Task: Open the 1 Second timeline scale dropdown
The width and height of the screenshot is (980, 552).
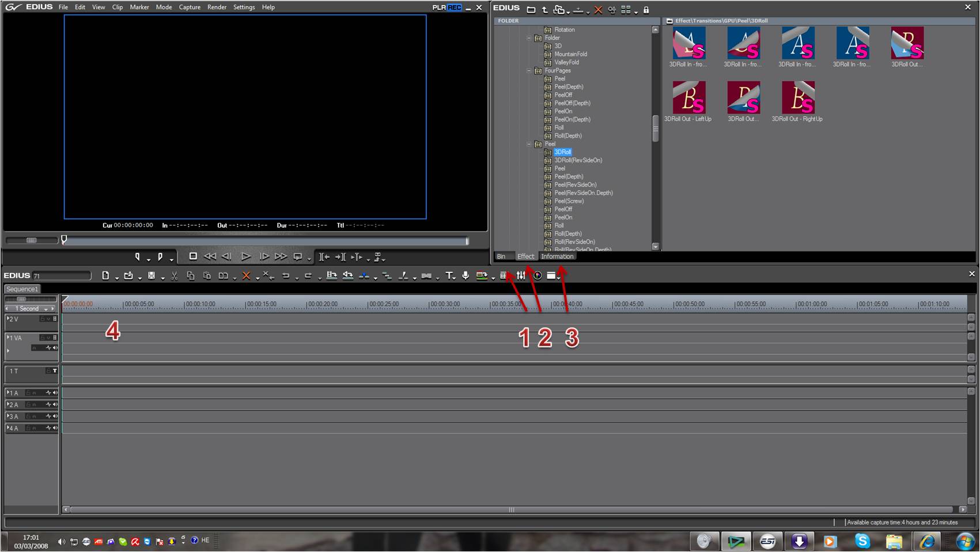Action: [x=46, y=309]
